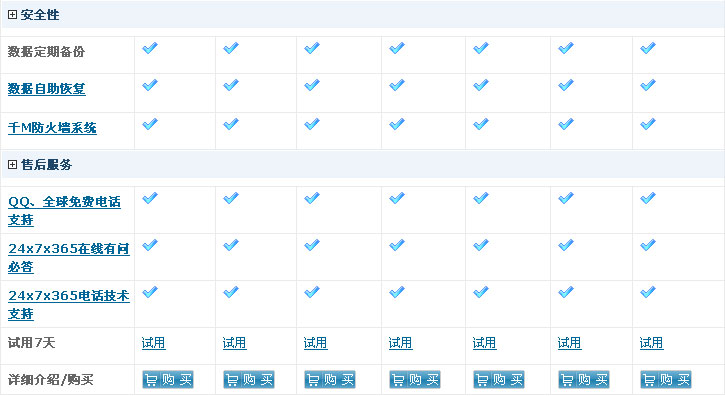Click the fourth column 购买 cart button
The image size is (725, 396).
point(415,380)
